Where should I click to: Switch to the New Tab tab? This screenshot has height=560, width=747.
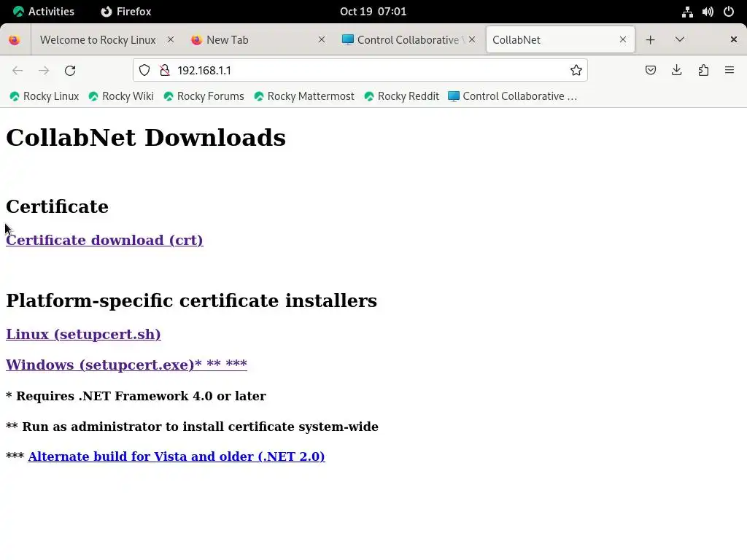point(258,40)
